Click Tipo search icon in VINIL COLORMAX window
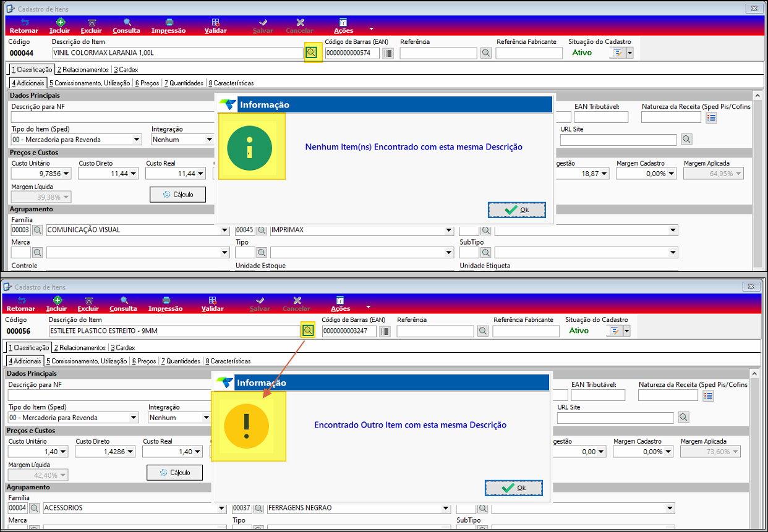Image resolution: width=768 pixels, height=532 pixels. click(x=262, y=253)
